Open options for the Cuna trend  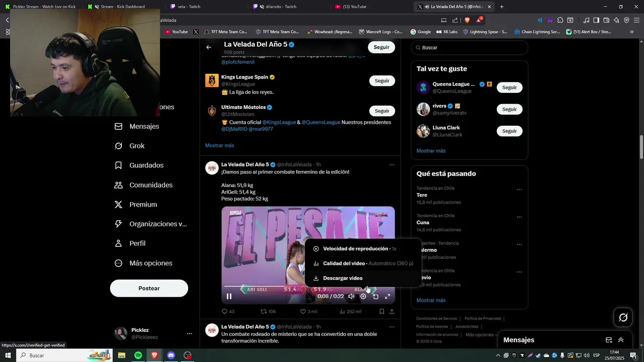(519, 218)
